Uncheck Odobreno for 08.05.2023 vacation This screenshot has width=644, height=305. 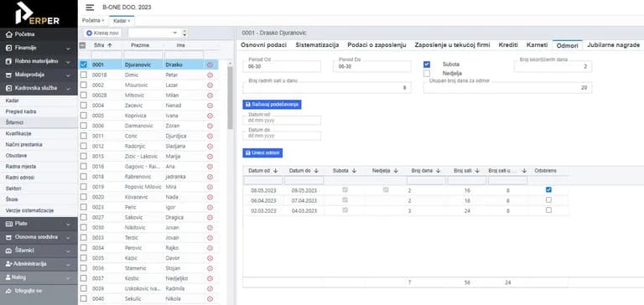coord(548,189)
